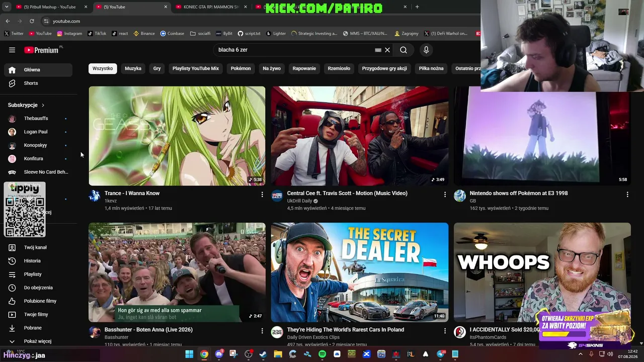Open video title Central Cee ft. Travis Scott - Motion
Screen dimensions: 644x362
(347, 193)
